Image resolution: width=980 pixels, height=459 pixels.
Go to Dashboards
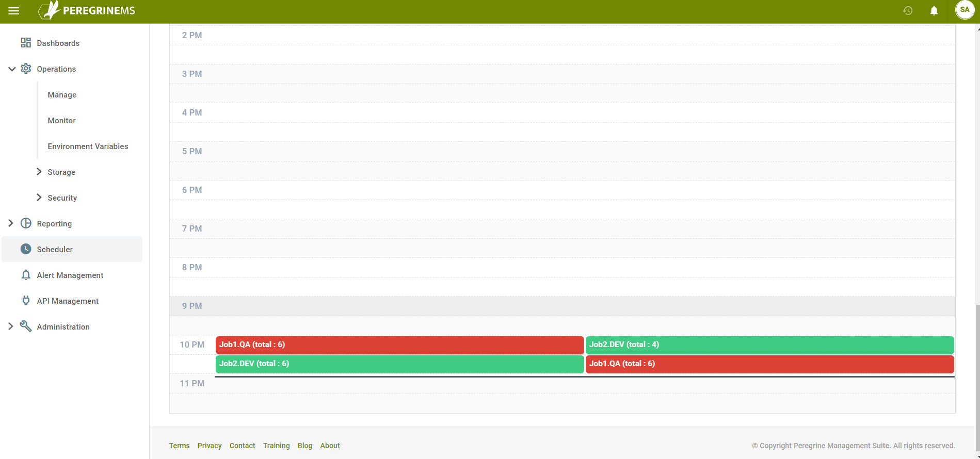click(x=58, y=43)
